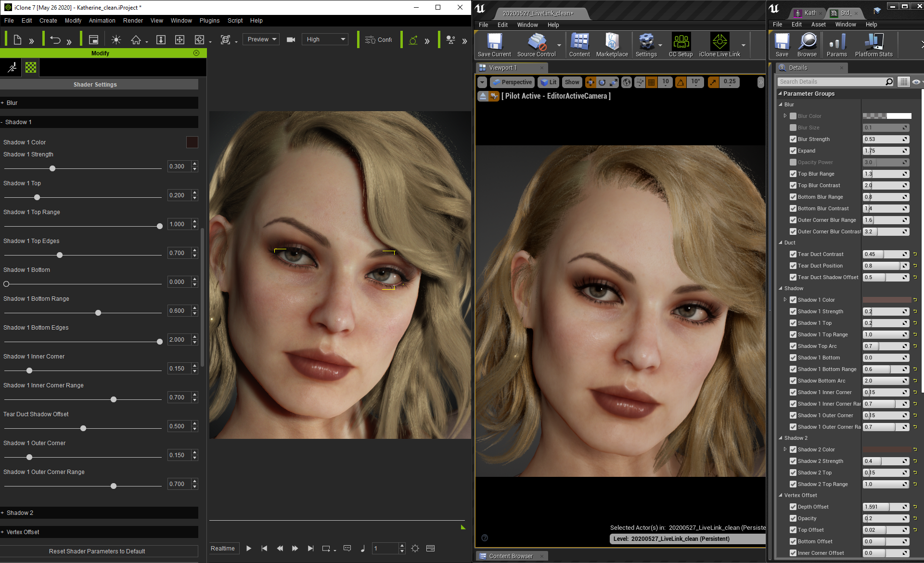Click Reset Shader Parameters to Default

click(x=97, y=551)
